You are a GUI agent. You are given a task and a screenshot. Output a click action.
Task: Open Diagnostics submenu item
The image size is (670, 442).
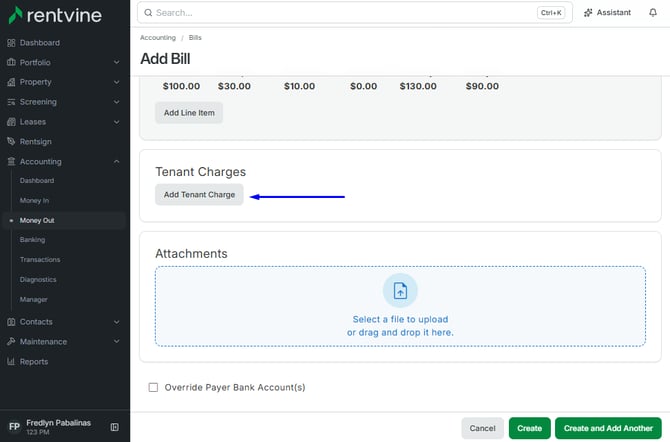click(38, 280)
